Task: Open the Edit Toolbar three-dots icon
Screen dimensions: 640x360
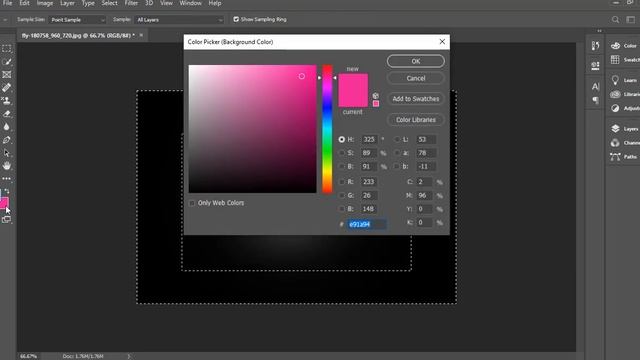Action: [7, 179]
